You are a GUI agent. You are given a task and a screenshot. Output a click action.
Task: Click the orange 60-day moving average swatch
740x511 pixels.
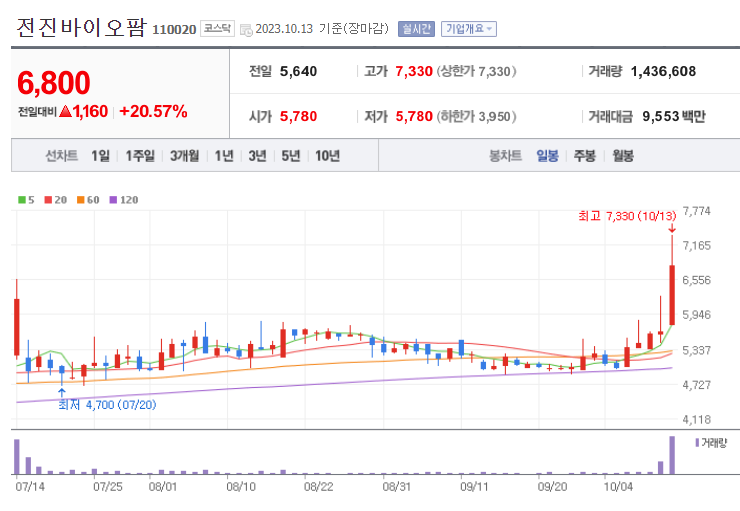click(x=81, y=200)
